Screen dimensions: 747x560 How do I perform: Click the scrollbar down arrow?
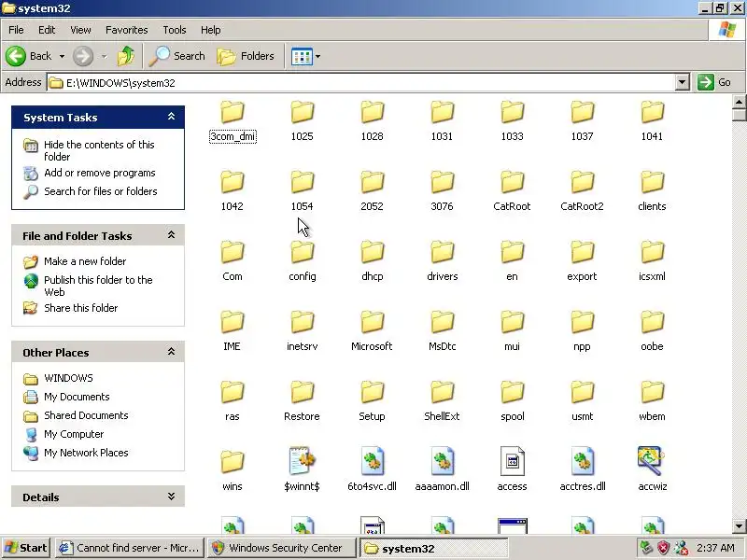[739, 526]
